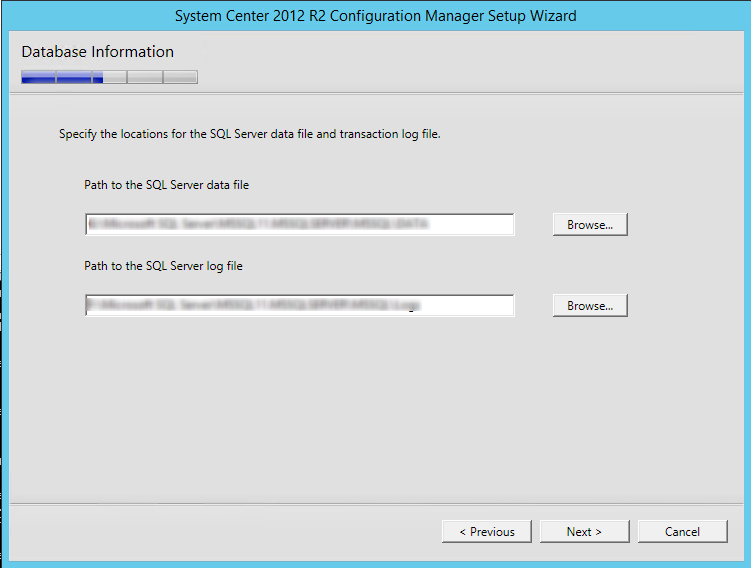751x568 pixels.
Task: Continue with the Next button
Action: (x=584, y=532)
